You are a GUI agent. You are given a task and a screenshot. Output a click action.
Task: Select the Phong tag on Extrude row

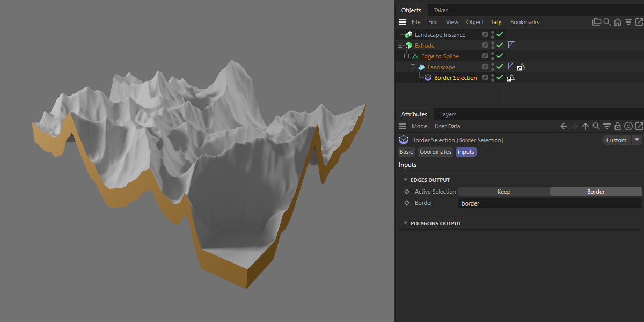511,45
